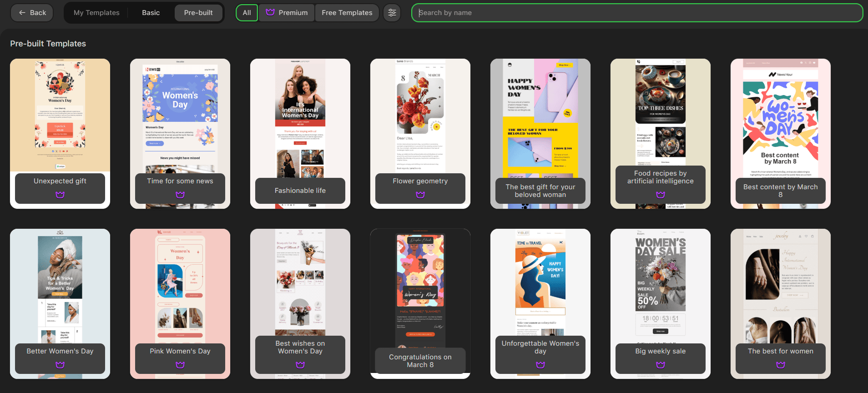This screenshot has width=868, height=393.
Task: Click the Search by name field
Action: coord(637,13)
